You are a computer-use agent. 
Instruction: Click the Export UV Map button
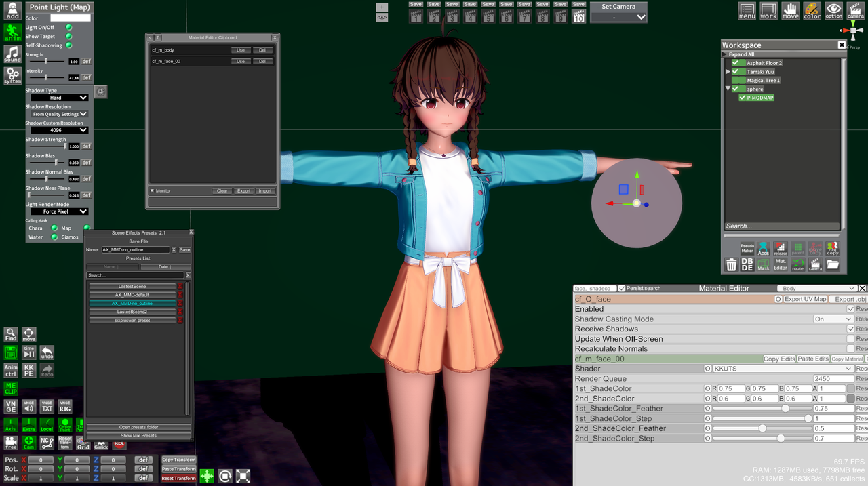pos(806,299)
